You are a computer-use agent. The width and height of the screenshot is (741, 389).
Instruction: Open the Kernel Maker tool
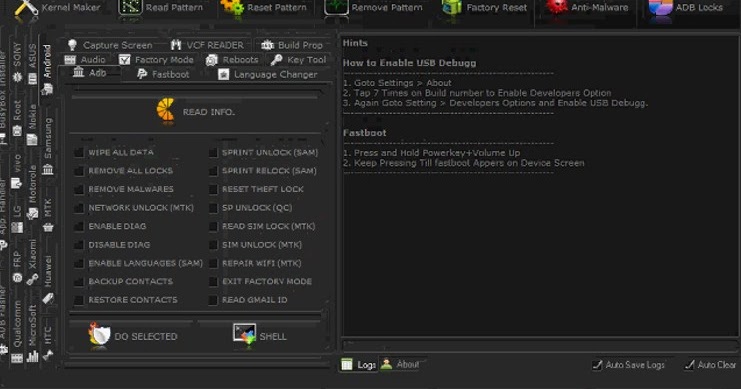coord(58,8)
